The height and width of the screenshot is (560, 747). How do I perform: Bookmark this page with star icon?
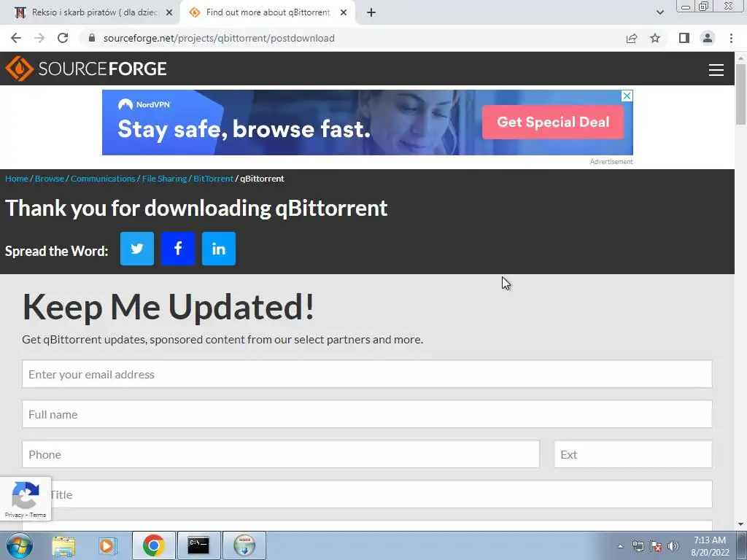(655, 38)
